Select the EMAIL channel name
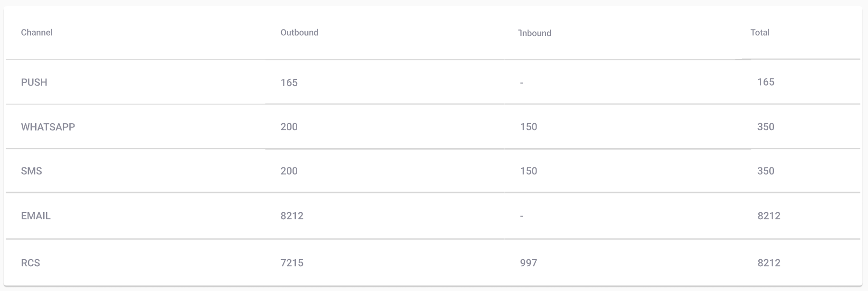This screenshot has width=868, height=291. click(36, 216)
